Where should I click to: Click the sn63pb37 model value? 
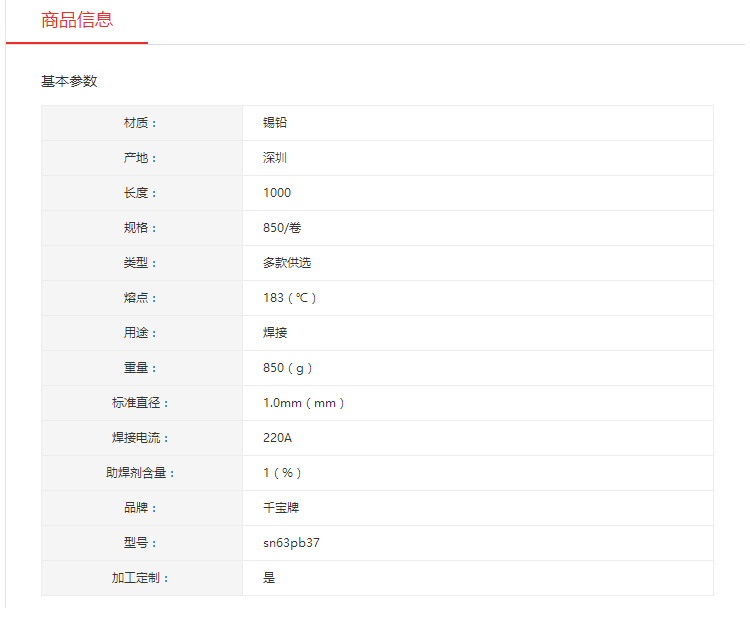tap(291, 543)
